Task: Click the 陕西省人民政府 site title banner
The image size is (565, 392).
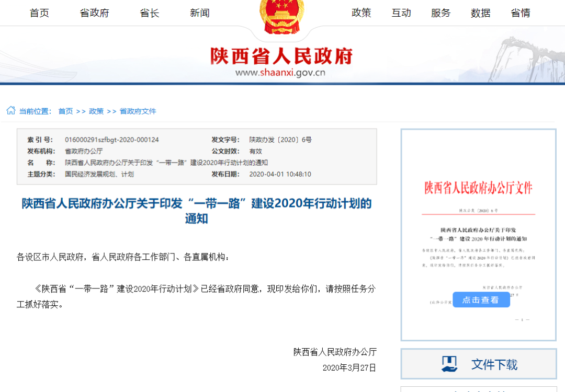Action: tap(281, 56)
